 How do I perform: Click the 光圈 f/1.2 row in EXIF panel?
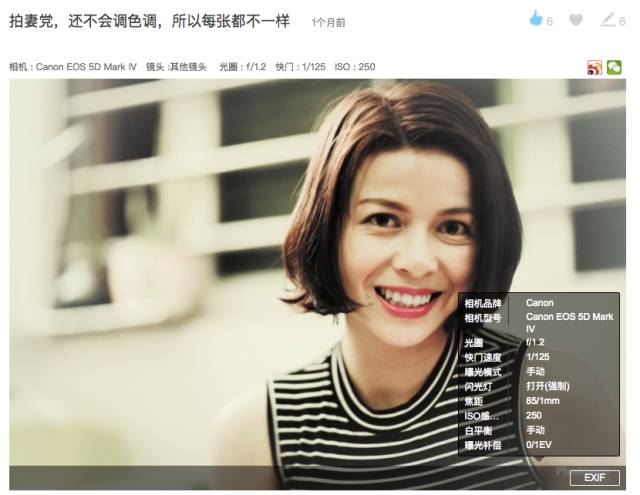tap(539, 342)
